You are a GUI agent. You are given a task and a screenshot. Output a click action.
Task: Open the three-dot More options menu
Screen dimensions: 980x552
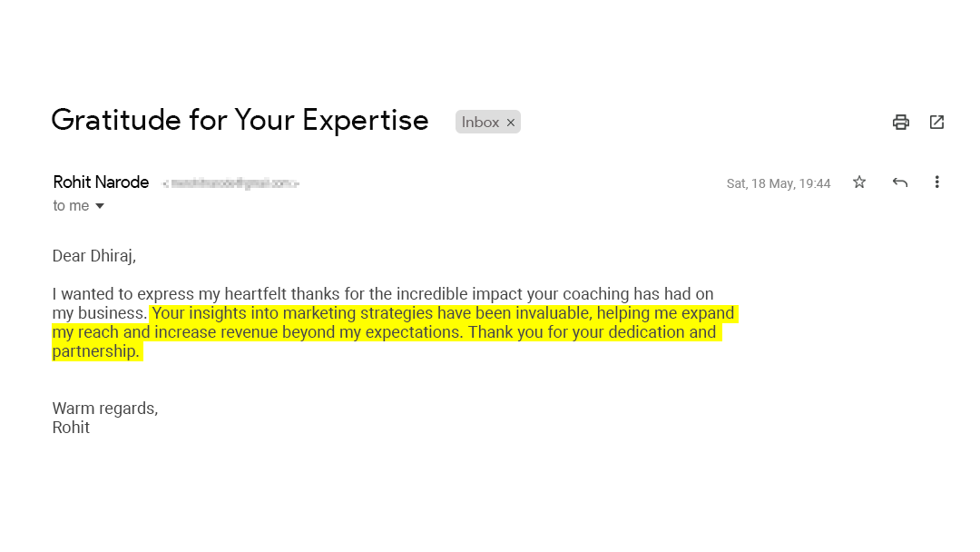(936, 182)
